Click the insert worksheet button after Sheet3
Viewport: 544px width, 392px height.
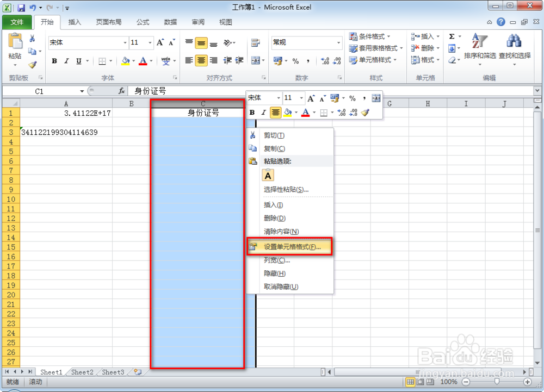click(138, 372)
